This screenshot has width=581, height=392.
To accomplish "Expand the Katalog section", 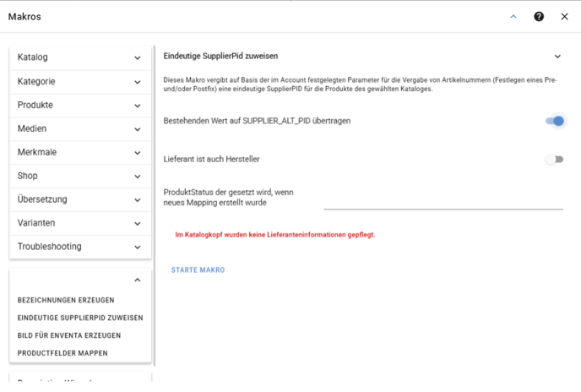I will (x=80, y=57).
